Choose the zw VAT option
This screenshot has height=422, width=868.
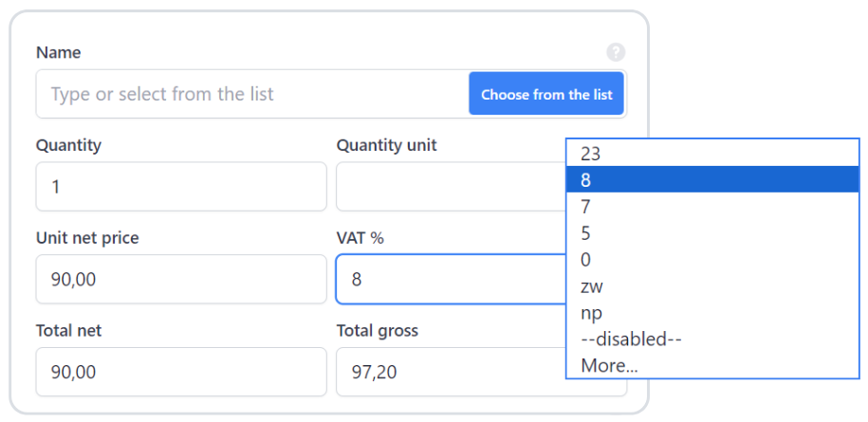pos(711,285)
